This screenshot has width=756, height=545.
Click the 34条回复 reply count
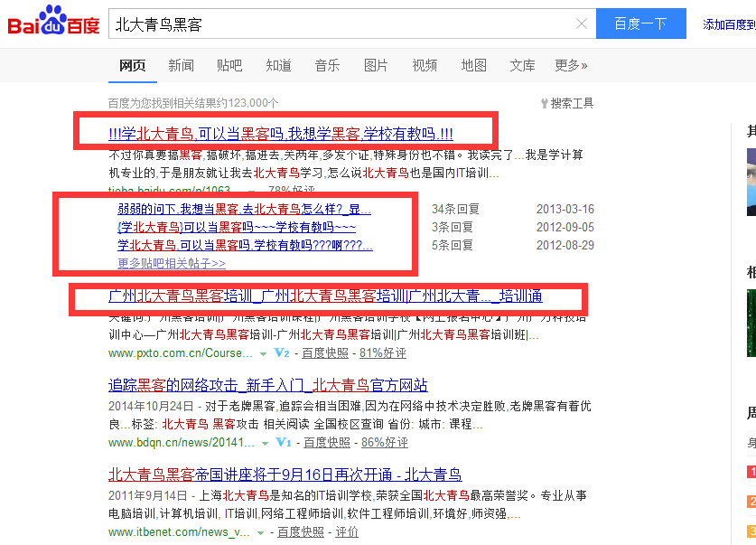pyautogui.click(x=455, y=210)
